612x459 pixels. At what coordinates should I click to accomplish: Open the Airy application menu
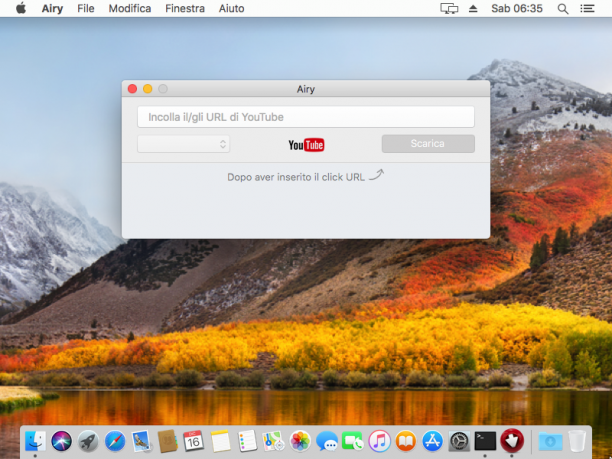pos(52,9)
